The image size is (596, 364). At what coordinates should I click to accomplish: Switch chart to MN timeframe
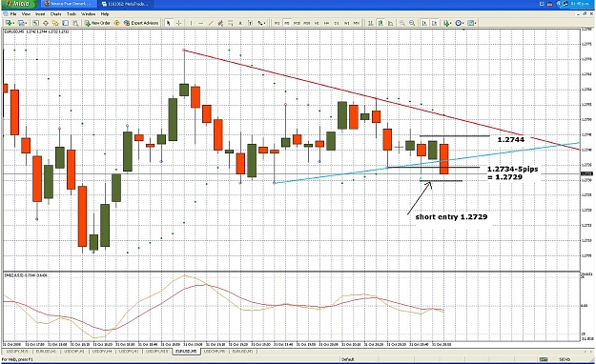[357, 23]
